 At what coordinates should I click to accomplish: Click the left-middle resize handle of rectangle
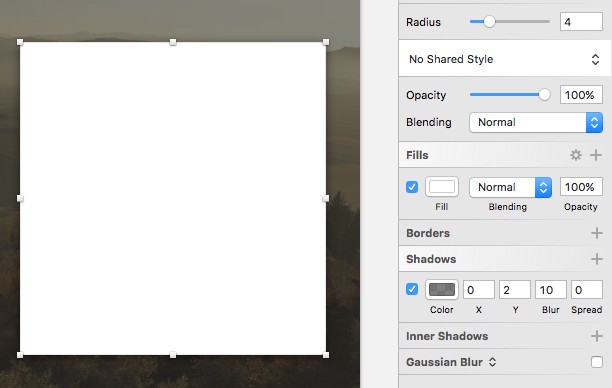pyautogui.click(x=20, y=198)
